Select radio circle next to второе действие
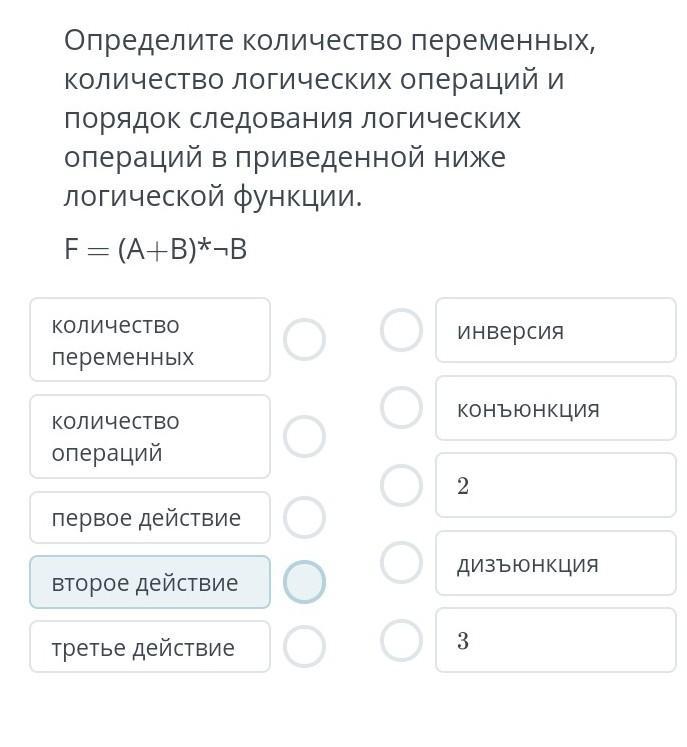 pyautogui.click(x=304, y=582)
